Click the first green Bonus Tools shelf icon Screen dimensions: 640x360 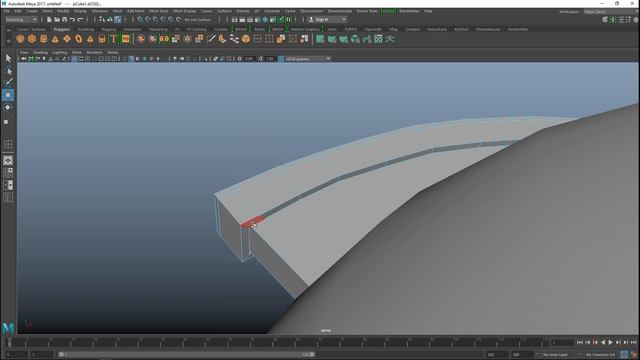320,39
